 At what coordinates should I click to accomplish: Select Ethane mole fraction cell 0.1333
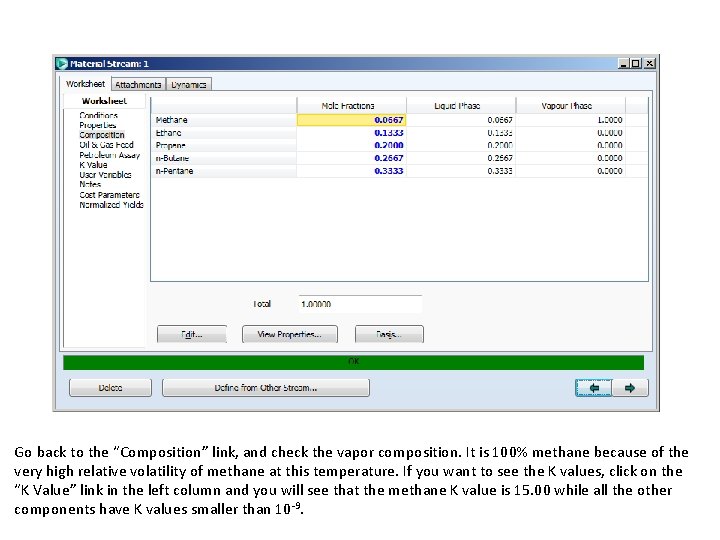click(x=351, y=133)
